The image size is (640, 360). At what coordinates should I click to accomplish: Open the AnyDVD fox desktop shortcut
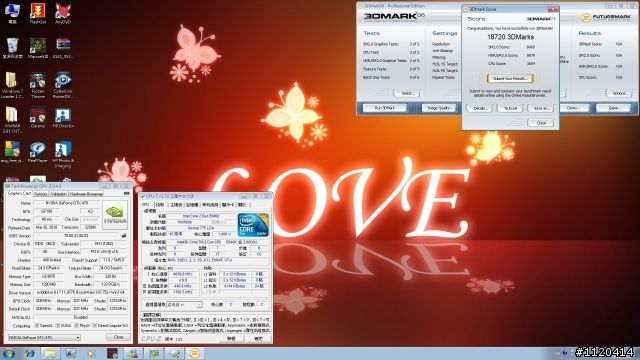click(63, 13)
